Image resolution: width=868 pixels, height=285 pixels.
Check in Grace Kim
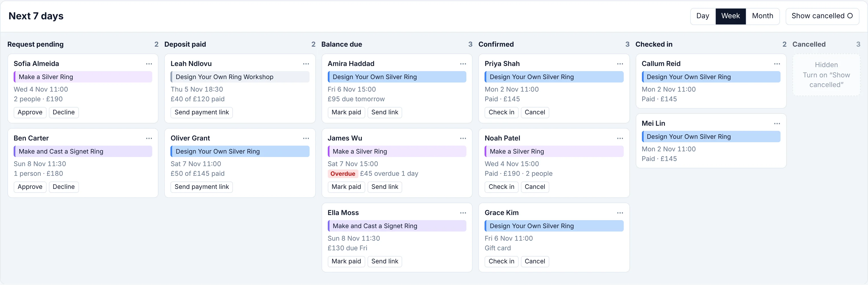point(501,261)
